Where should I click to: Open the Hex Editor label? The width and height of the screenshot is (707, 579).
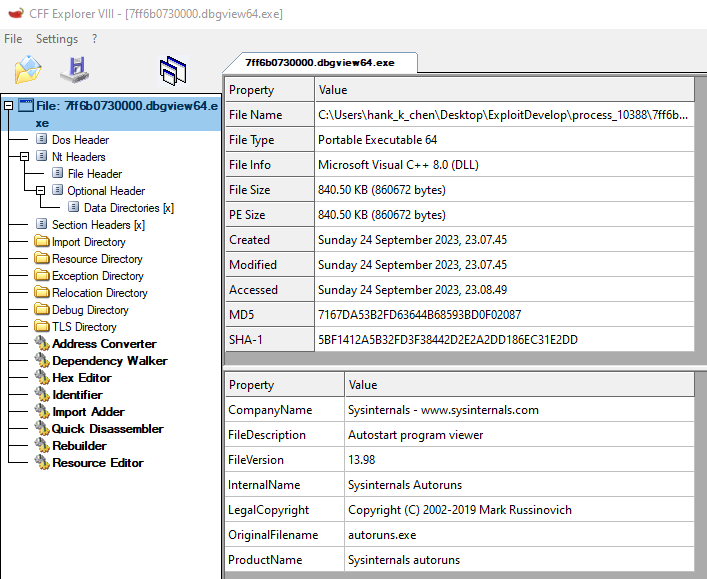click(x=82, y=378)
